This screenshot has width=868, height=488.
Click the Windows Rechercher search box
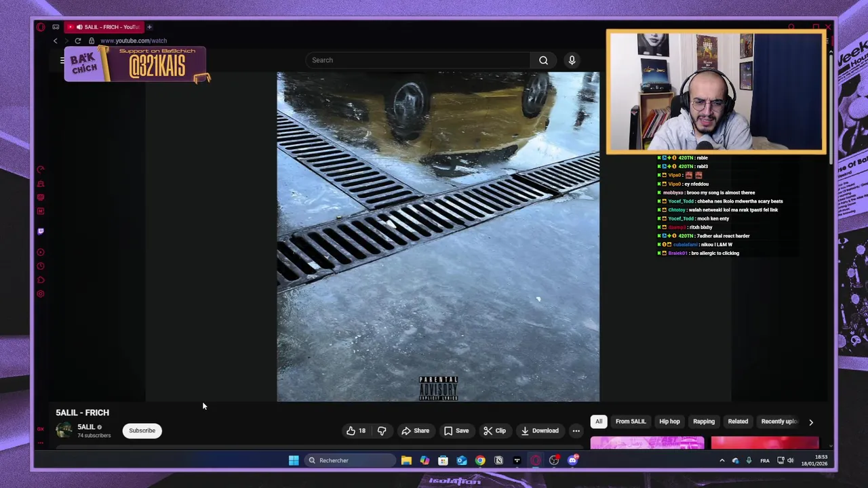pos(349,460)
